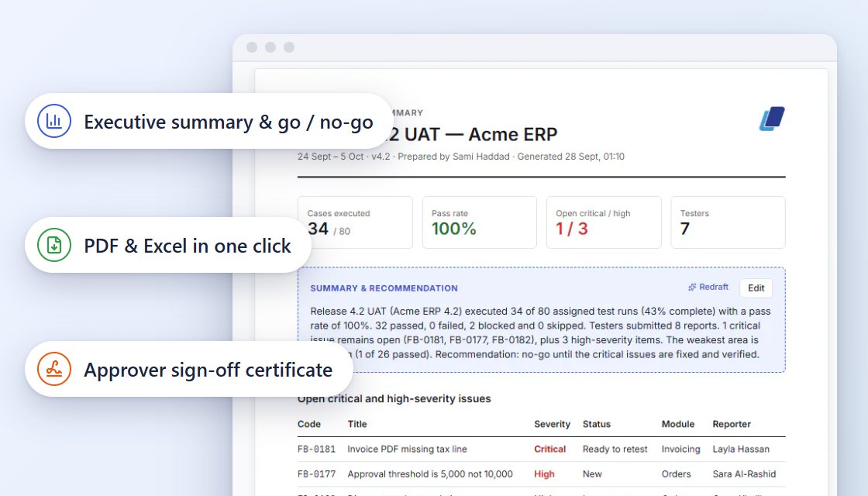Screen dimensions: 868x496
Task: Click the Edit button in summary box
Action: click(x=756, y=288)
